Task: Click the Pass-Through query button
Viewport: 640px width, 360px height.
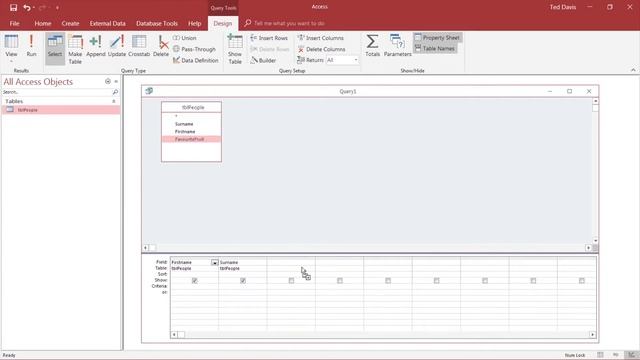Action: pos(194,49)
